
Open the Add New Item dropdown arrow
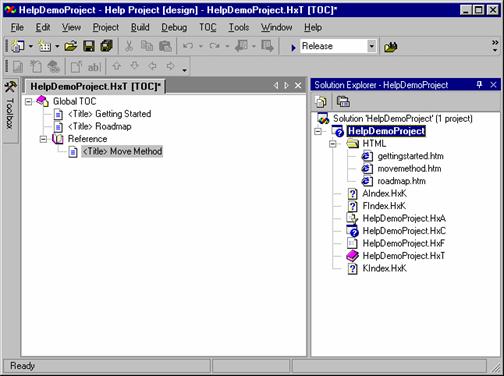[x=57, y=46]
